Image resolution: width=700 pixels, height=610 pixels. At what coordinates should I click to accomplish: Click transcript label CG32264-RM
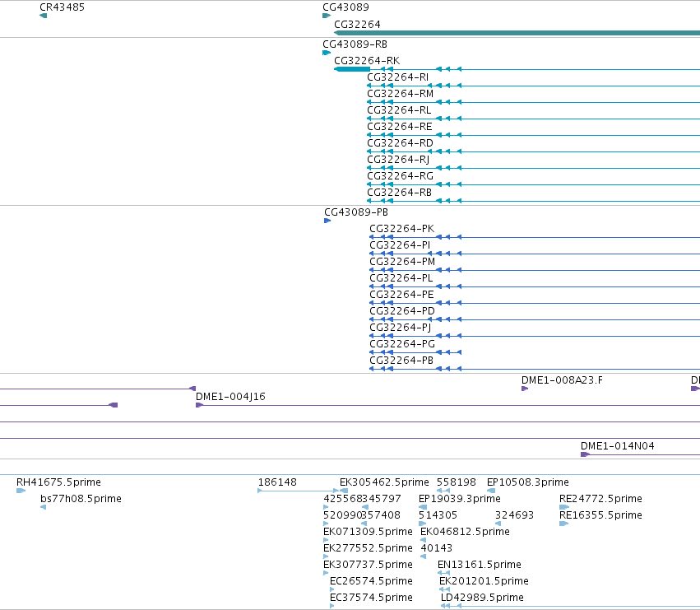(x=400, y=94)
